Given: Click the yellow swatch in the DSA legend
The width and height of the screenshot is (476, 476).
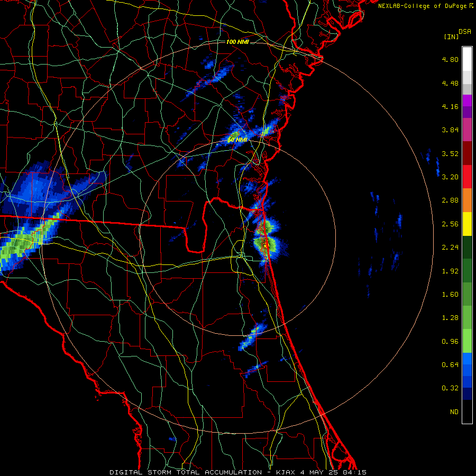Looking at the screenshot, I should pyautogui.click(x=467, y=224).
